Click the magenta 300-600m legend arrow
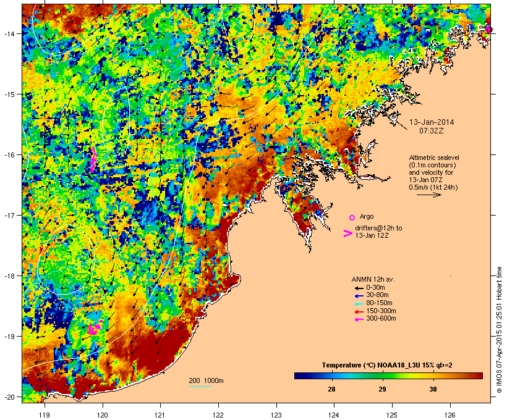This screenshot has height=420, width=507. pos(359,319)
